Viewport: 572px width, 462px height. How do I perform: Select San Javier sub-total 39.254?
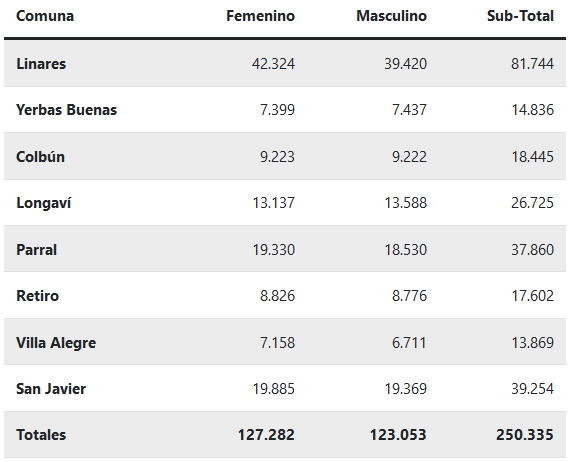point(532,389)
